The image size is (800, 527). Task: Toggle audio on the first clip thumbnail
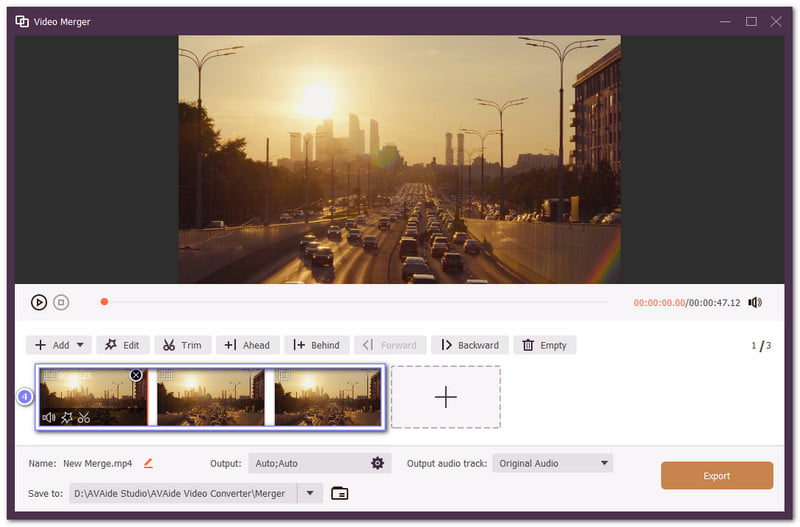[49, 417]
